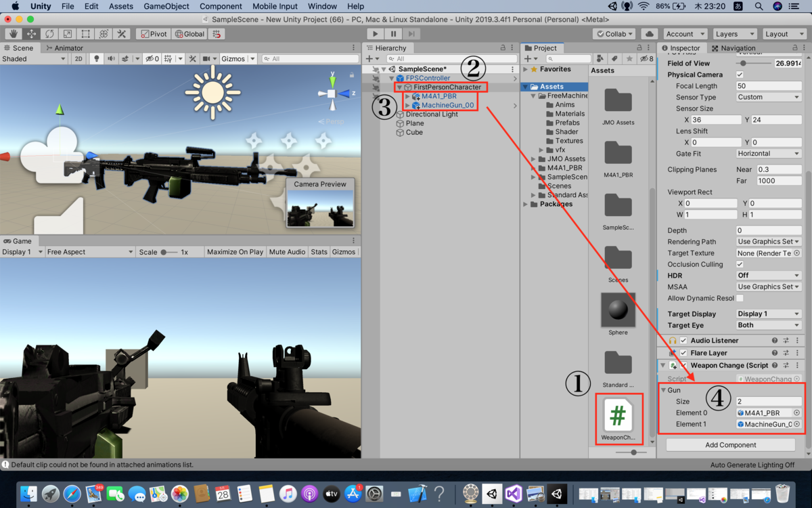
Task: Toggle Mute Audio in Game view
Action: click(287, 252)
